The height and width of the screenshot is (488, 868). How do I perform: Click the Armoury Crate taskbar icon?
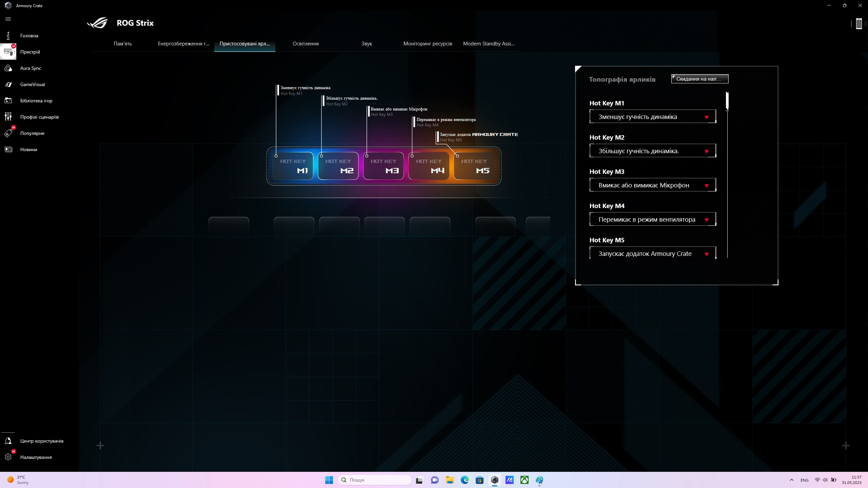tap(494, 480)
